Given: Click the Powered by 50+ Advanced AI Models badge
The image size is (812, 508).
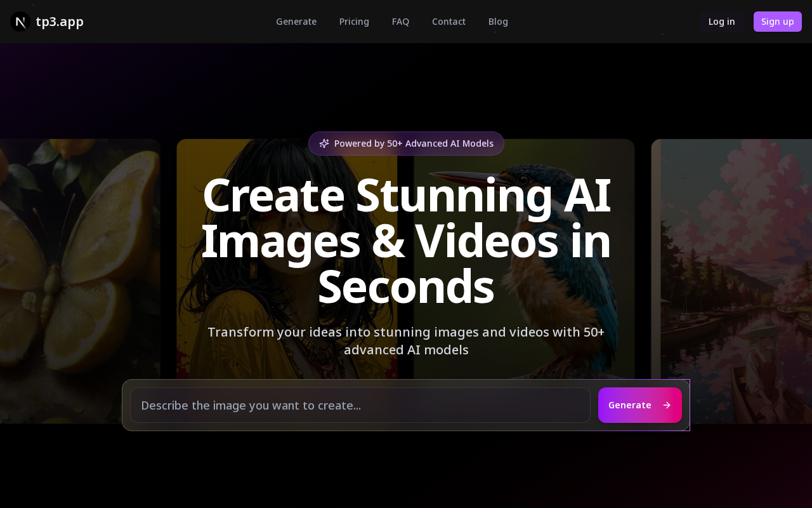Looking at the screenshot, I should [406, 144].
